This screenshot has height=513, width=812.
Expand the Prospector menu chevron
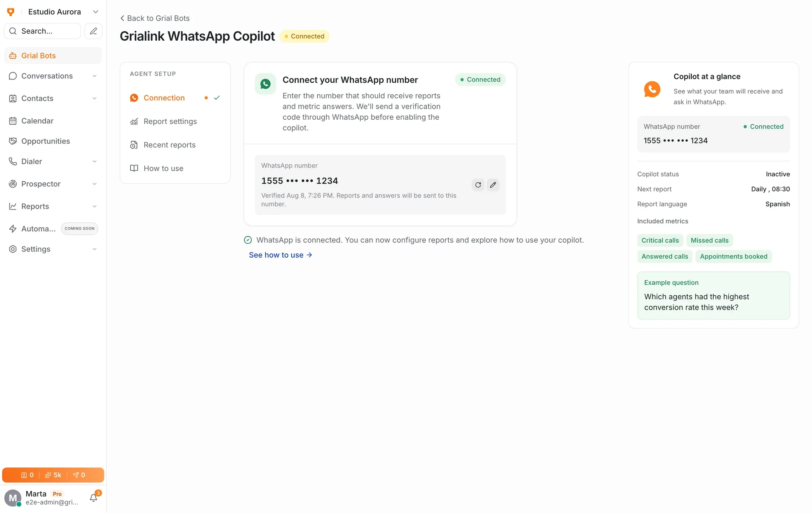94,184
